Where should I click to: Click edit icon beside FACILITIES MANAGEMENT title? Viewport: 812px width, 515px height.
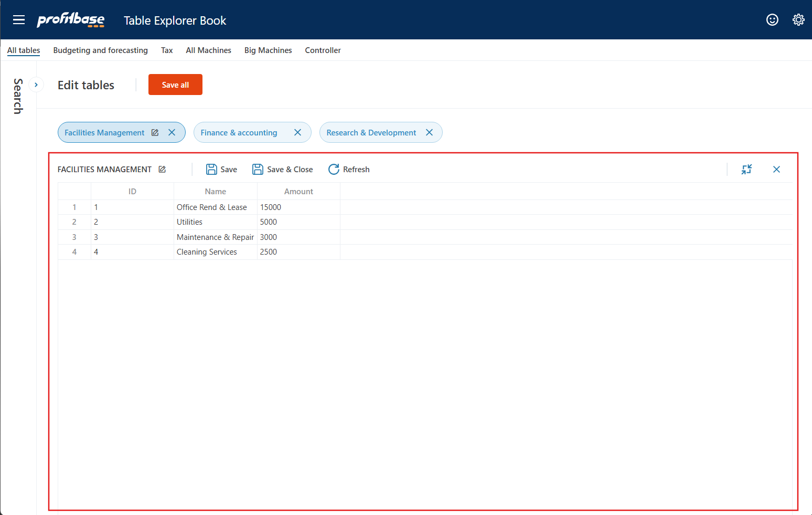[163, 170]
